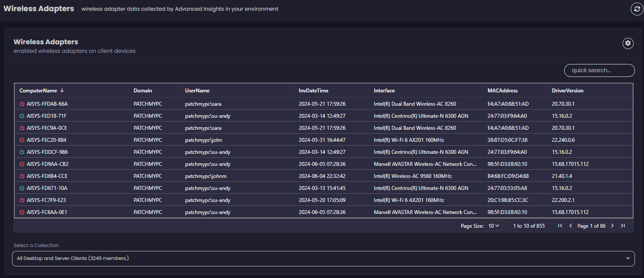Open the Wireless Adapters settings gear

628,43
